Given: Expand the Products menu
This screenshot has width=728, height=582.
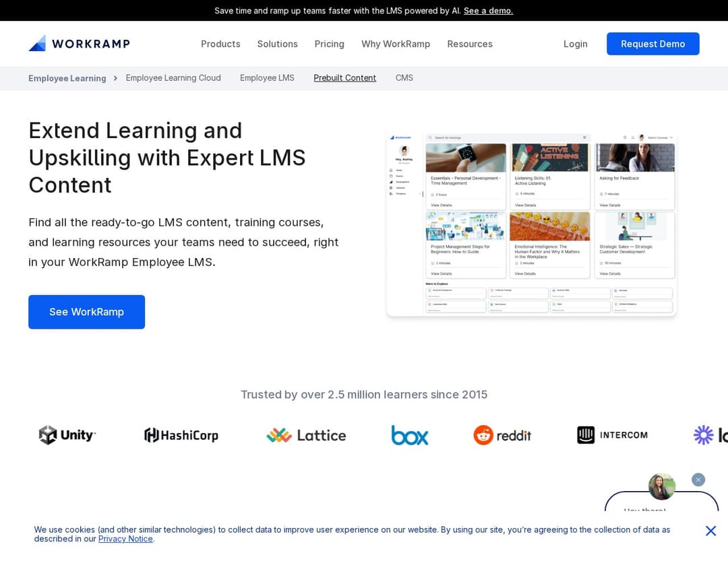Looking at the screenshot, I should click(220, 44).
